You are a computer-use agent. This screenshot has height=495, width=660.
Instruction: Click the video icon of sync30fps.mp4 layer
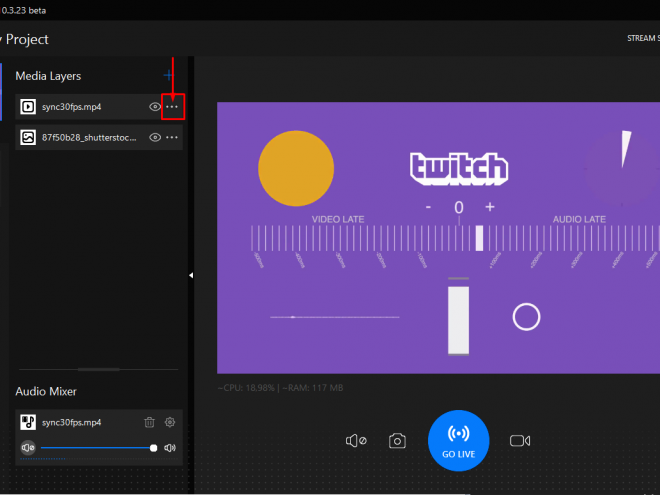[x=28, y=107]
